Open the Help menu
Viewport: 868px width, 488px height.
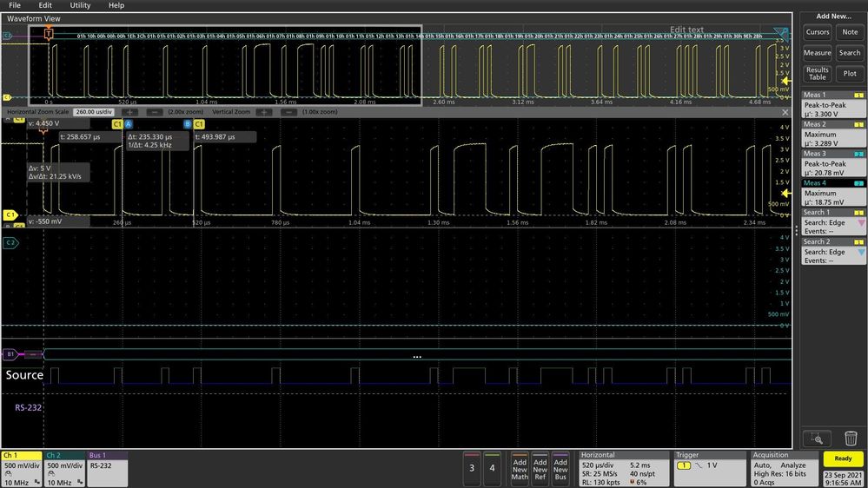point(116,5)
